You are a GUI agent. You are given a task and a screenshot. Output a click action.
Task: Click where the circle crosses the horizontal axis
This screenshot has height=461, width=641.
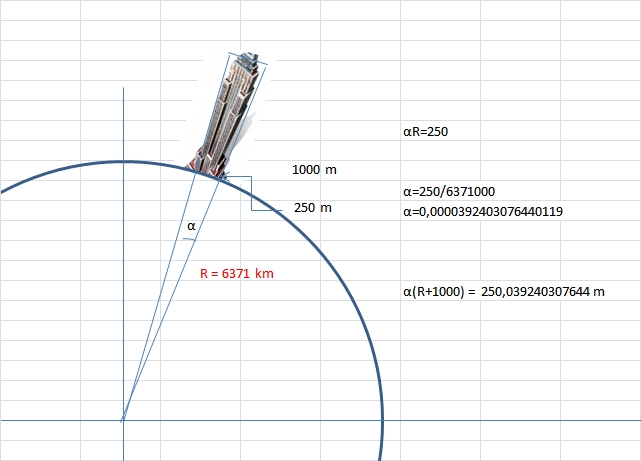pyautogui.click(x=382, y=421)
